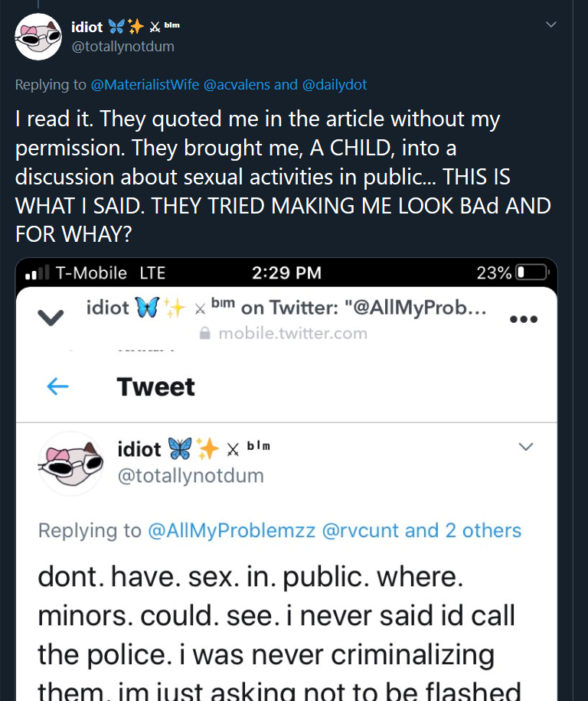Open @MaterialistWife profile link
The height and width of the screenshot is (701, 588).
tap(145, 84)
